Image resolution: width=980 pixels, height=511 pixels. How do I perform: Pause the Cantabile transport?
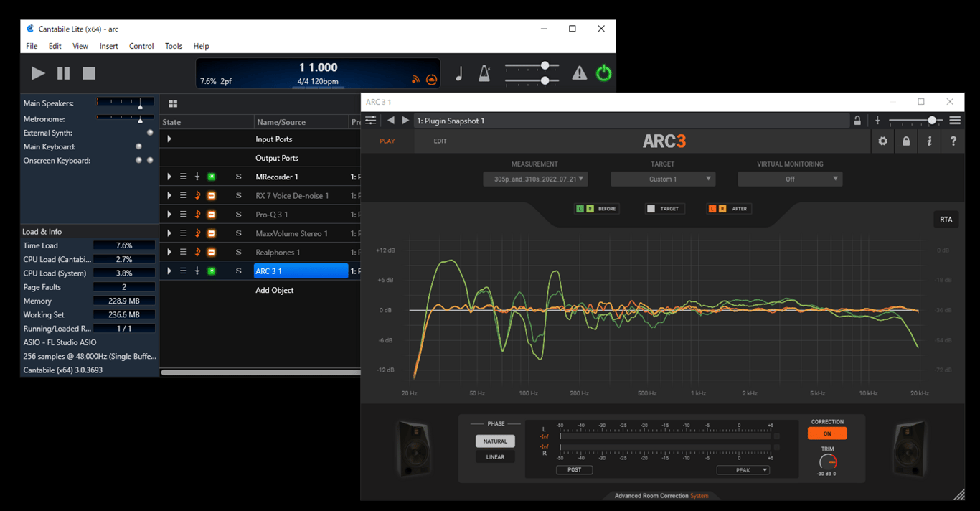pyautogui.click(x=64, y=73)
